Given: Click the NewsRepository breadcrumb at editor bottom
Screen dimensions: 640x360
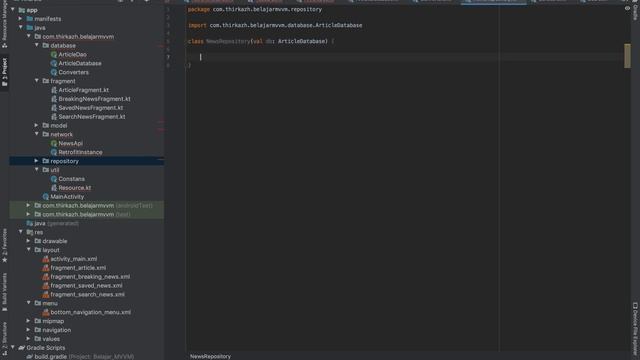Looking at the screenshot, I should point(210,356).
